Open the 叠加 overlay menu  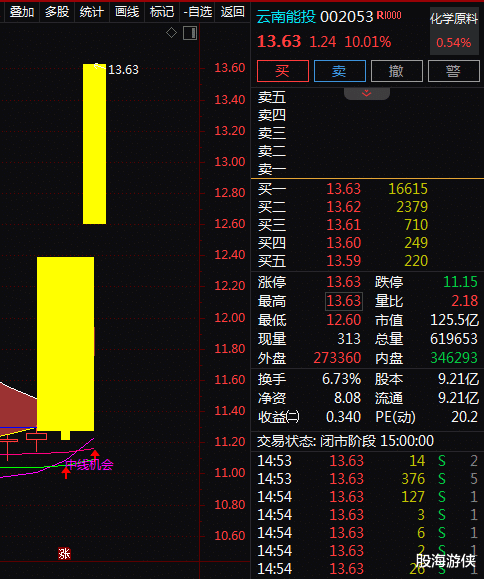pyautogui.click(x=21, y=12)
